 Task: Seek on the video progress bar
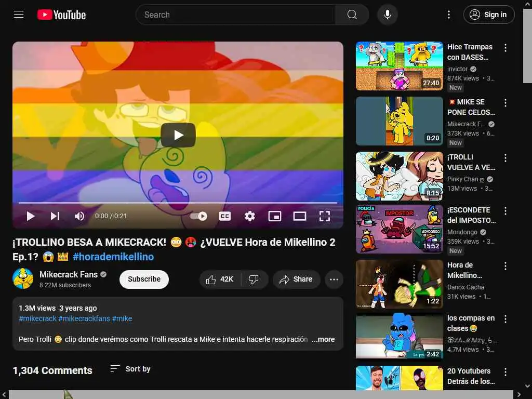tap(178, 203)
